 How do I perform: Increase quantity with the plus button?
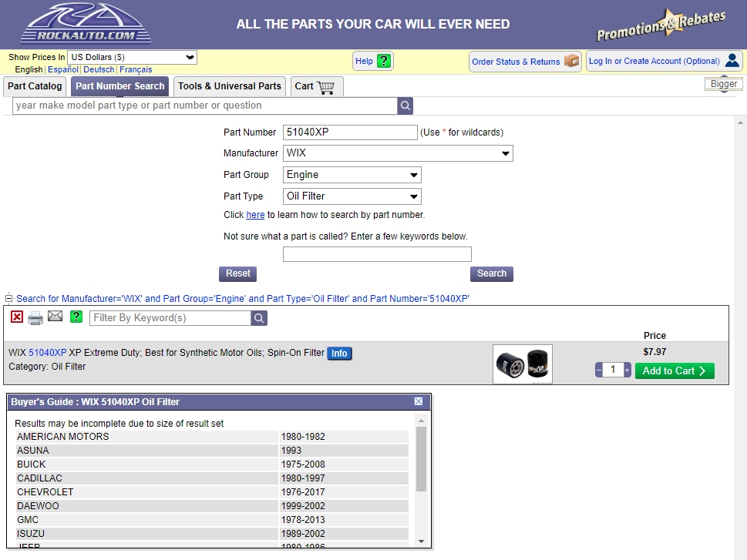[x=627, y=370]
